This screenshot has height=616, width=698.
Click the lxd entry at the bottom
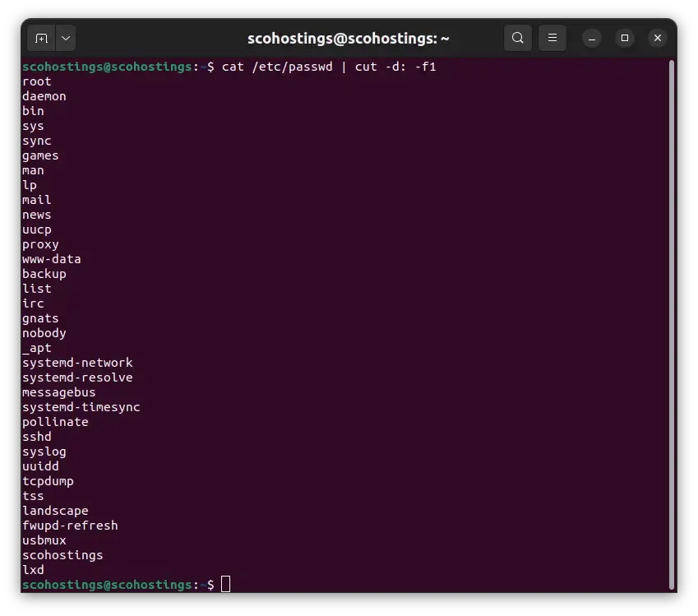point(33,570)
